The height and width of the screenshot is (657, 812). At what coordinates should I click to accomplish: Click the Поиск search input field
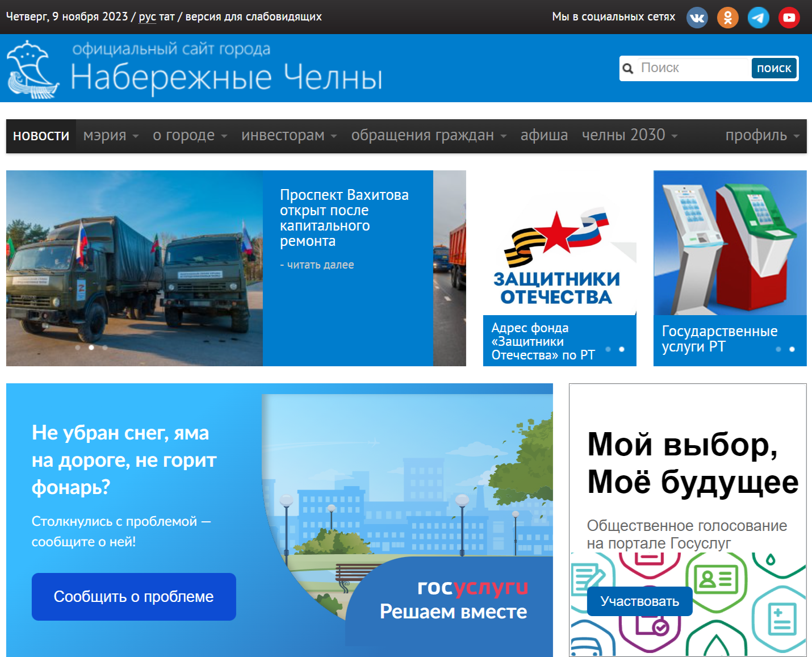[693, 68]
